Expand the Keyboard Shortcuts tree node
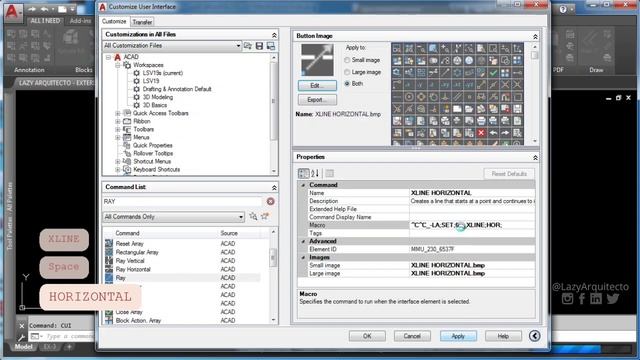 [x=118, y=170]
